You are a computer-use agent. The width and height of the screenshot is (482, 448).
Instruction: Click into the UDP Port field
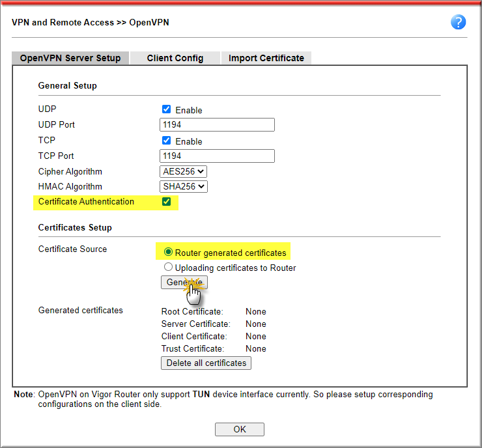pos(217,125)
